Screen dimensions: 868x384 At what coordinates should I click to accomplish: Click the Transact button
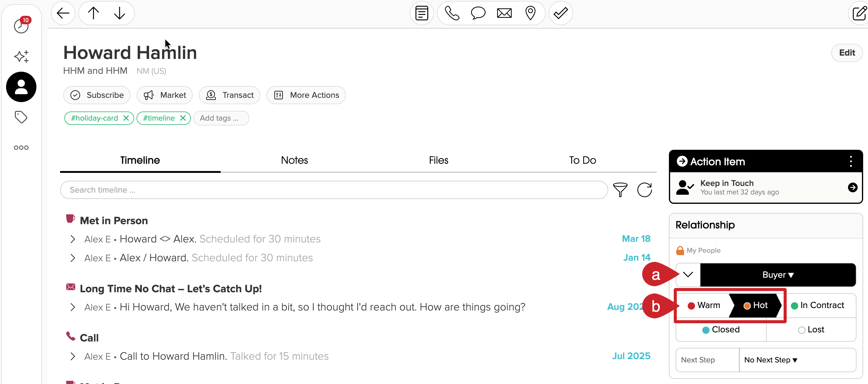point(229,95)
